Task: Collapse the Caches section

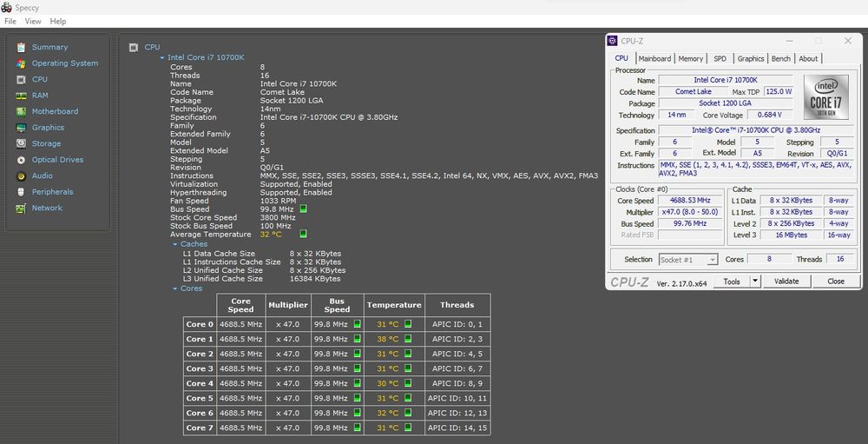Action: pyautogui.click(x=175, y=244)
